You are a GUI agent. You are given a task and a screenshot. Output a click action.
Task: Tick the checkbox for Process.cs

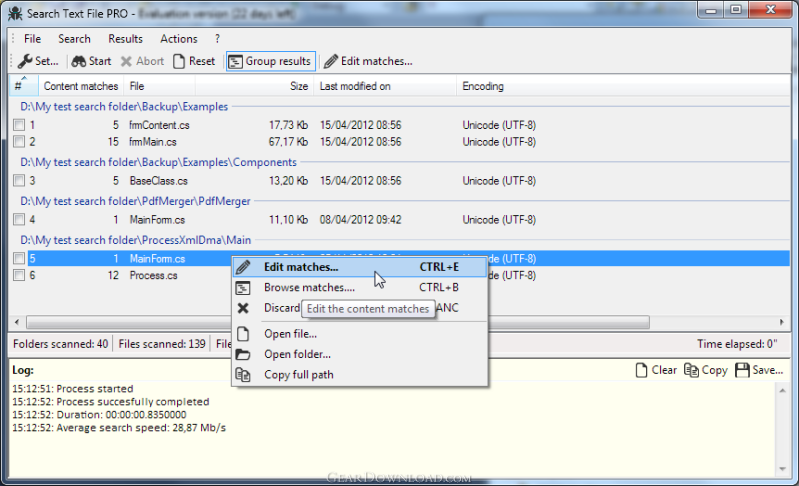tap(19, 275)
